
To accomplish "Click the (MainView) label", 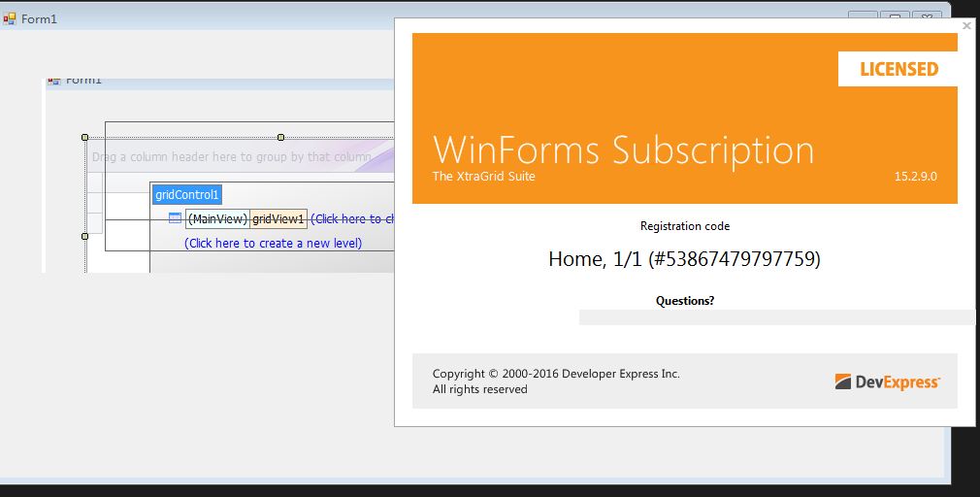I will pyautogui.click(x=217, y=218).
